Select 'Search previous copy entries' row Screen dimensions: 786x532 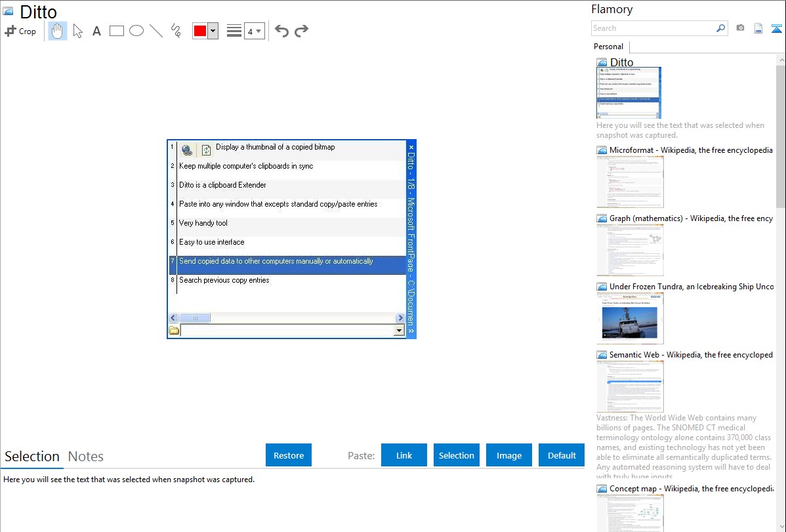[287, 284]
